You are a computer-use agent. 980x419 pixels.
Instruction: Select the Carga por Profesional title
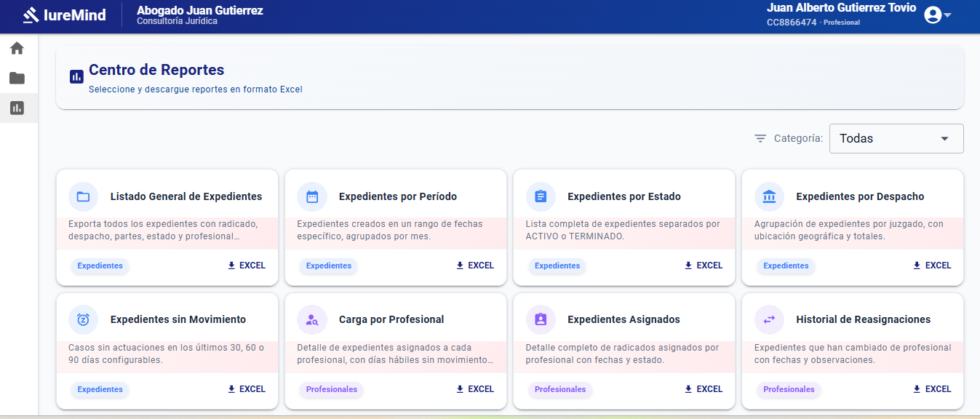[x=391, y=319]
